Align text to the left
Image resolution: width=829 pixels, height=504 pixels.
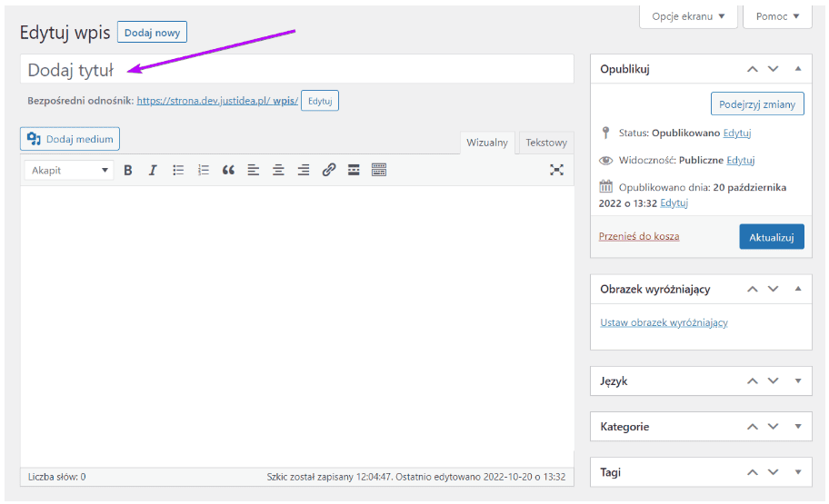pyautogui.click(x=254, y=170)
